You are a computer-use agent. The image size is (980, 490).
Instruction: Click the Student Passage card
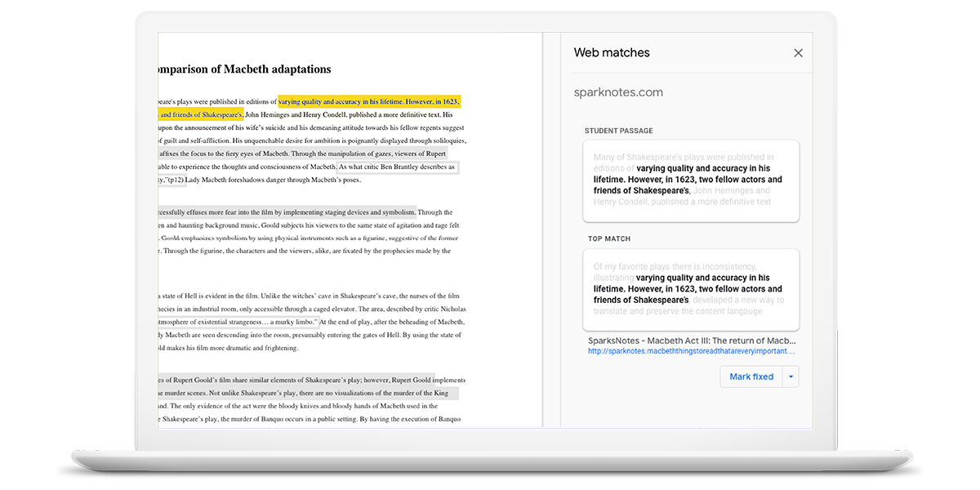[x=691, y=181]
